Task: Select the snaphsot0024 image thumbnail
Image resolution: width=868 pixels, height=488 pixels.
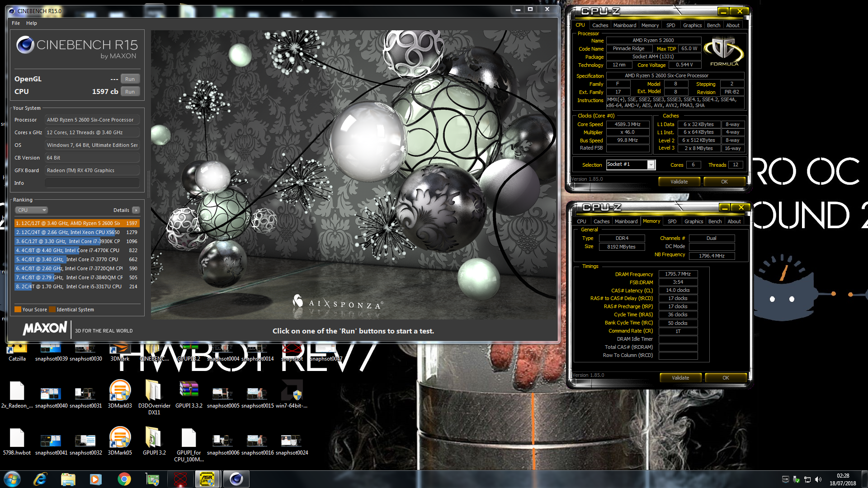Action: [x=292, y=445]
